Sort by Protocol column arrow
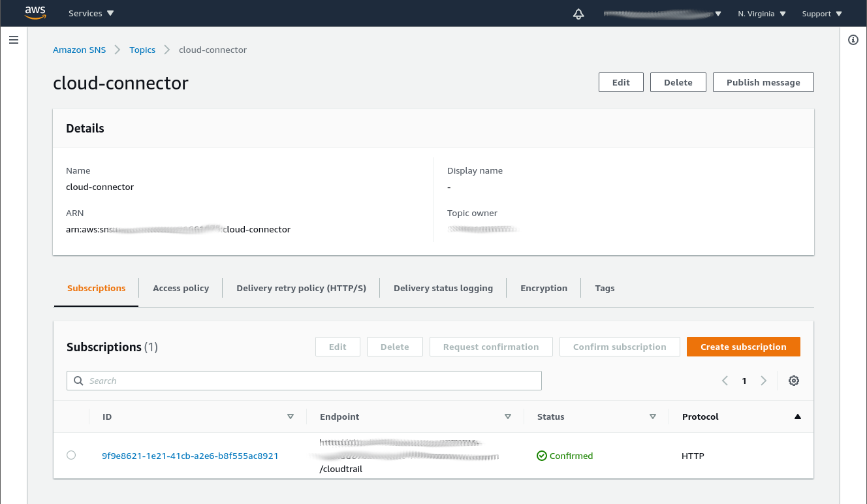The image size is (867, 504). point(798,417)
